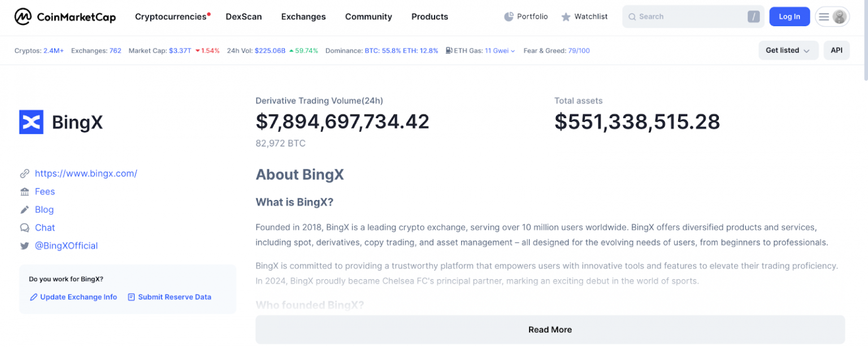Open the DexScan menu item
868x347 pixels.
click(244, 17)
